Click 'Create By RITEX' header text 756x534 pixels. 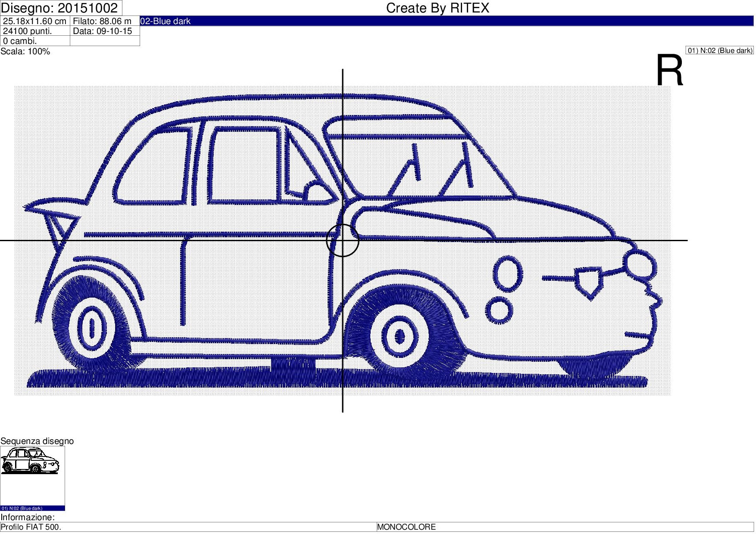[437, 8]
